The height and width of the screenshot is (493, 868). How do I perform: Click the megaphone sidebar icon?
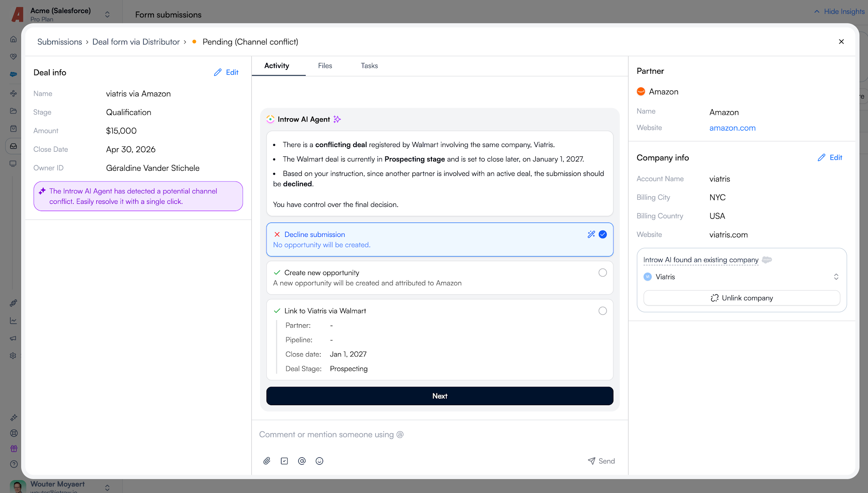click(x=14, y=338)
